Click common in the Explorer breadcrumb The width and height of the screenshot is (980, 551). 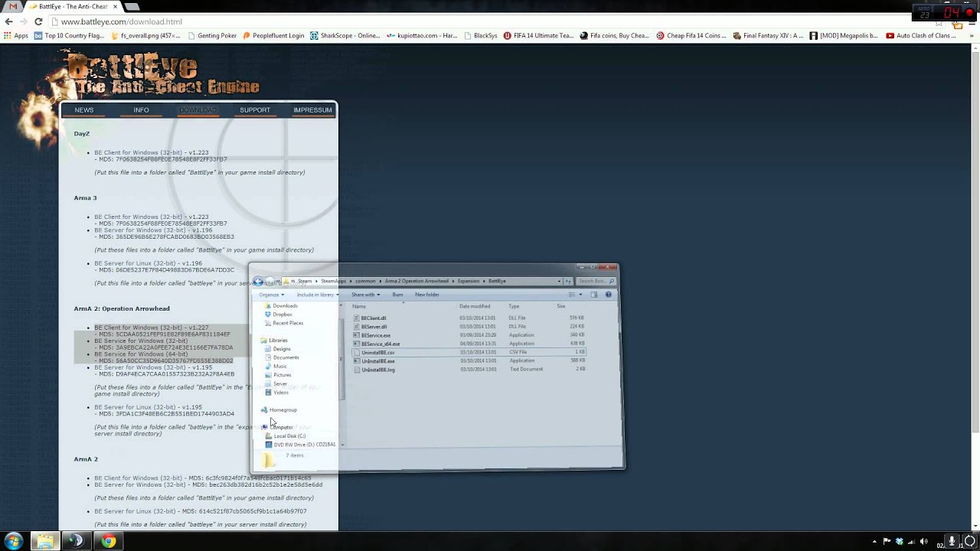click(365, 281)
